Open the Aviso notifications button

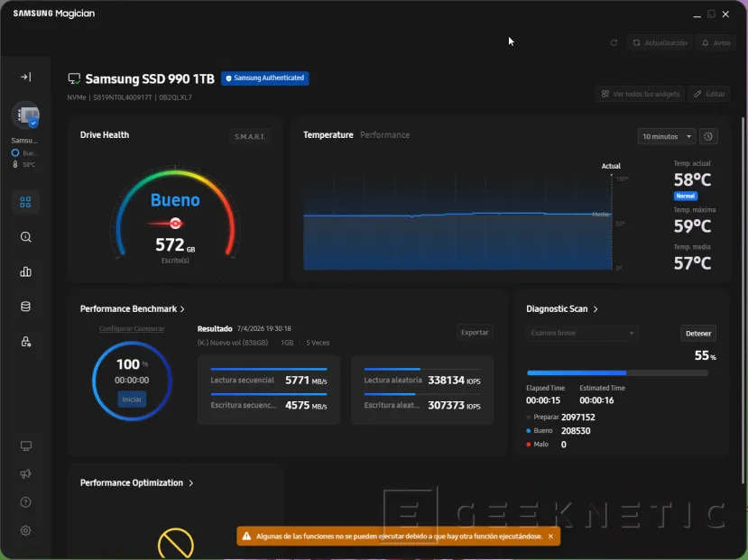tap(716, 43)
